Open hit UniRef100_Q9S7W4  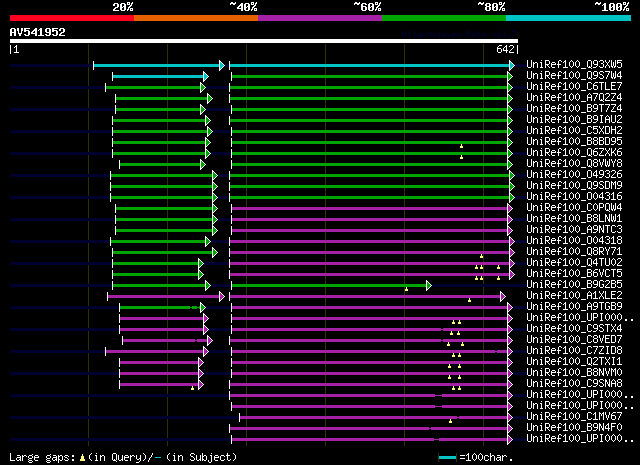point(574,76)
